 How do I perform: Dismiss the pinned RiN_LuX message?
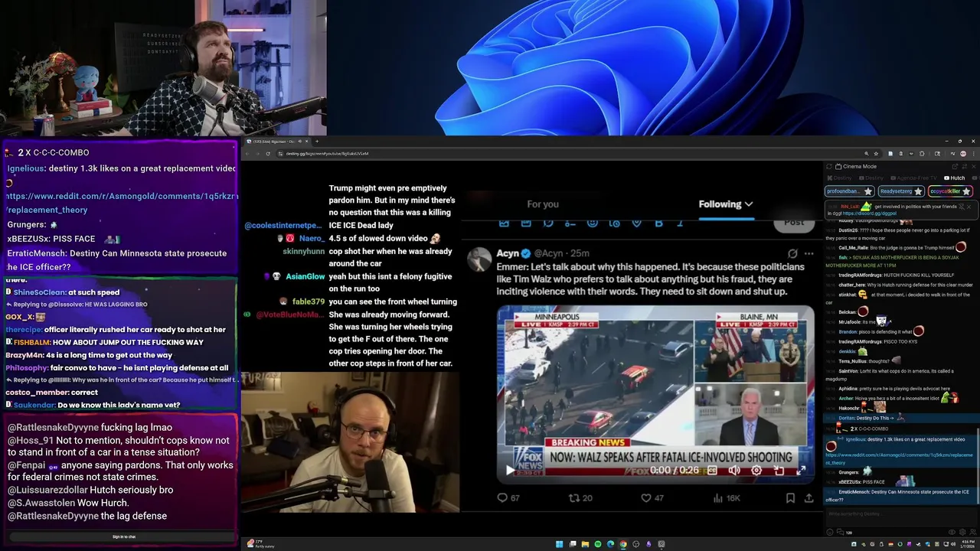pyautogui.click(x=969, y=207)
